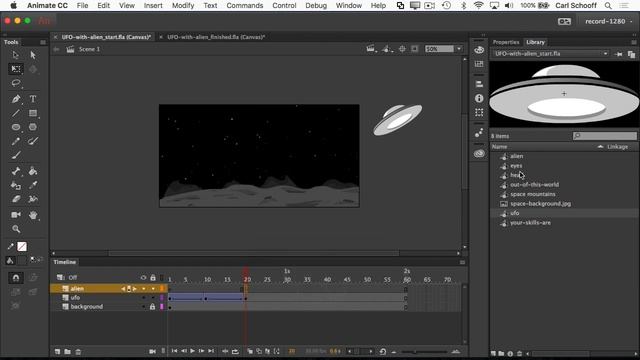This screenshot has height=360, width=640.
Task: Open record-1280 workspace switcher
Action: tap(608, 21)
